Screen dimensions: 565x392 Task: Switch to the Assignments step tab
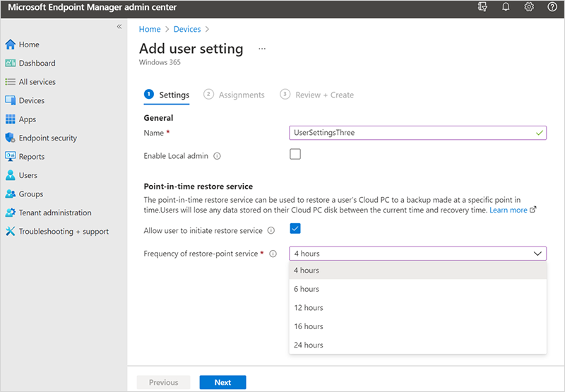coord(241,95)
